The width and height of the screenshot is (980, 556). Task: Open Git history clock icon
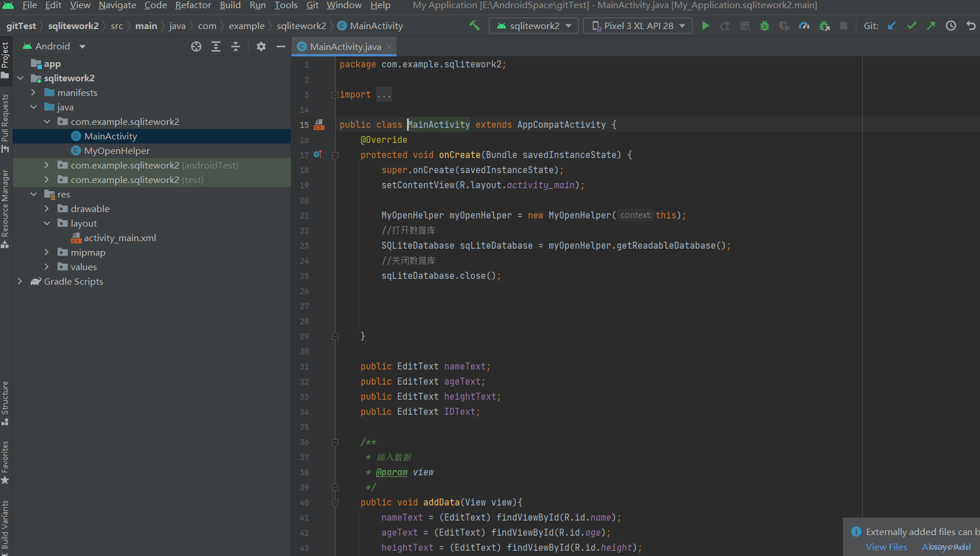coord(950,26)
